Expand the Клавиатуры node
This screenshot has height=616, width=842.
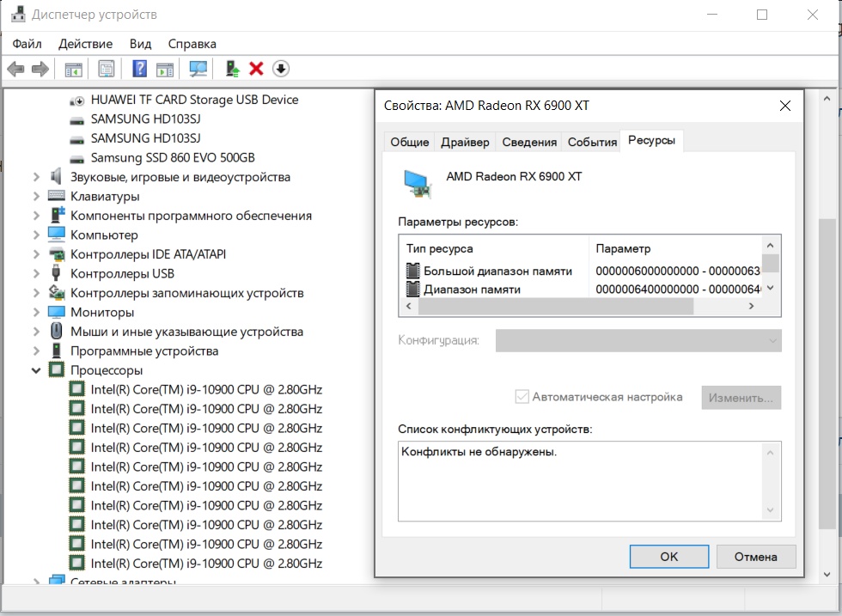click(x=36, y=196)
